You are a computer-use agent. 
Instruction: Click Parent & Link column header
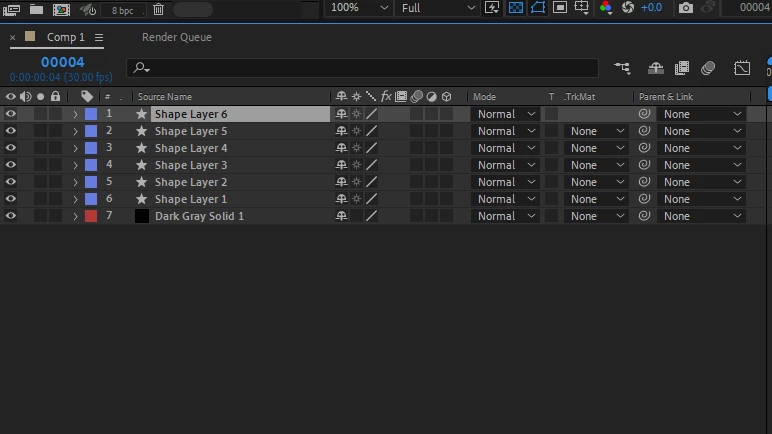(x=666, y=97)
